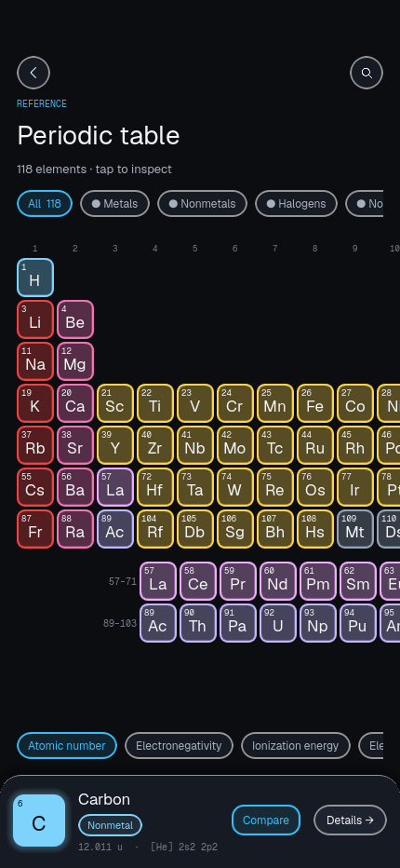The height and width of the screenshot is (868, 400).
Task: Tap the Nonmetal category badge
Action: coord(110,825)
